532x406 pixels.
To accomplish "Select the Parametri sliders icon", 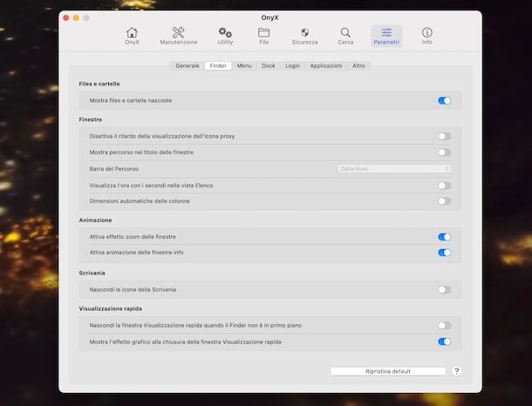I will coord(386,36).
